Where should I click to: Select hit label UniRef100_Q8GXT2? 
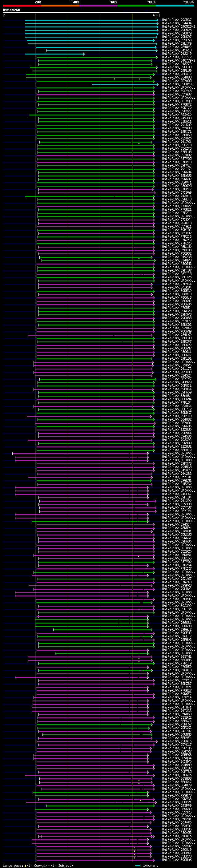tap(177, 74)
